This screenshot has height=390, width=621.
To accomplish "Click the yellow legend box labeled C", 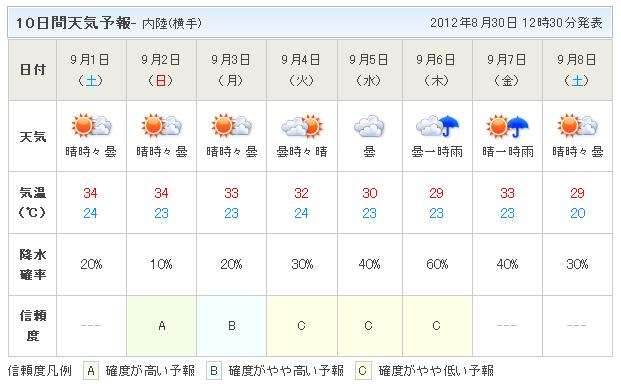I will click(363, 371).
